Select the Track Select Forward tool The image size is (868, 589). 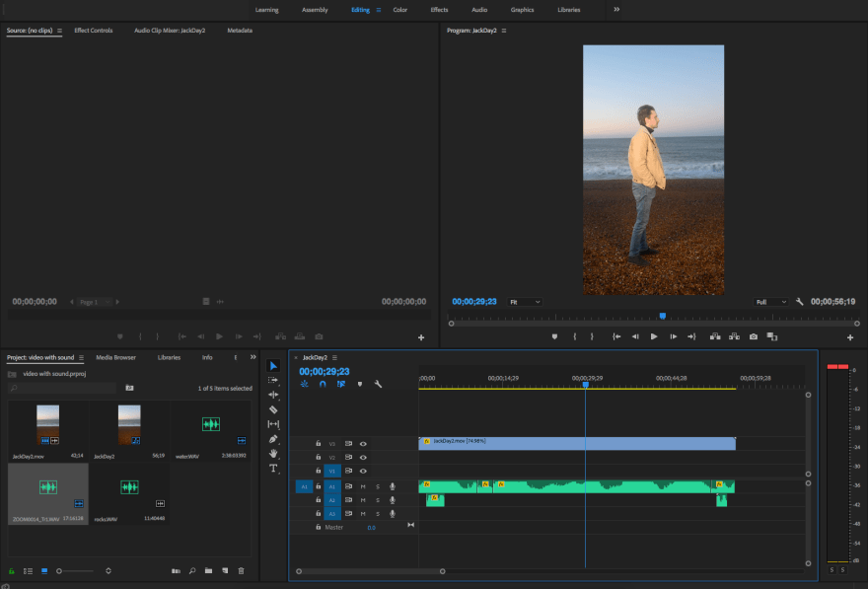click(274, 381)
